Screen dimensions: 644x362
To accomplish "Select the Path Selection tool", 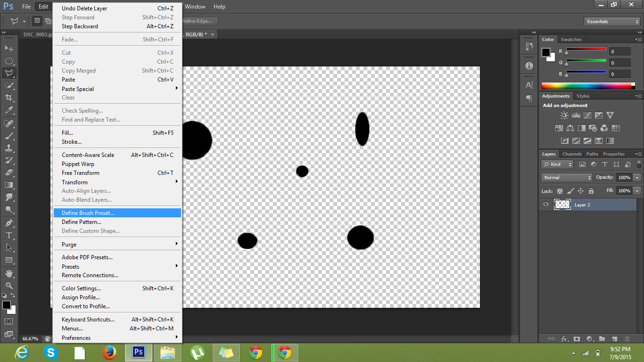I will pyautogui.click(x=9, y=247).
